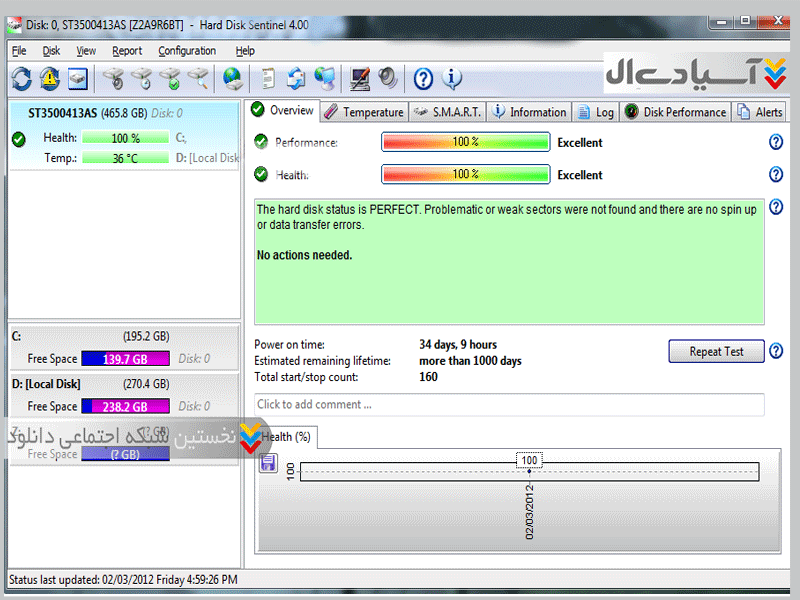
Task: Click the globe toolbar icon
Action: pyautogui.click(x=232, y=78)
